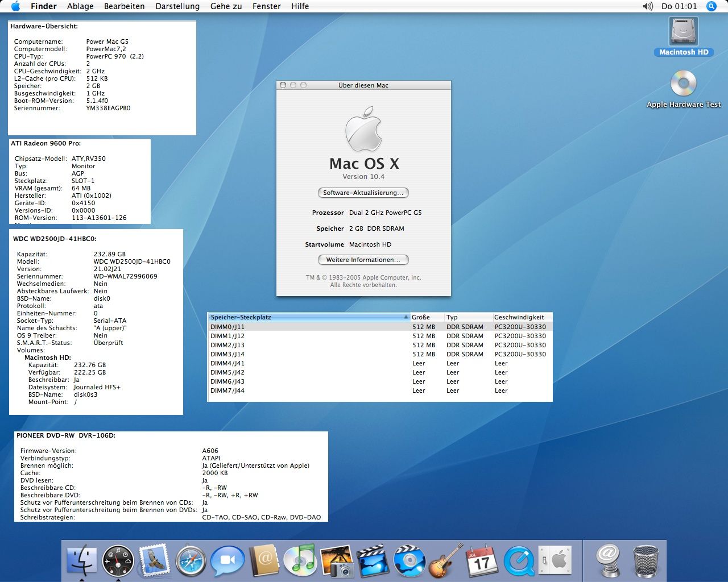Viewport: 728px width, 582px height.
Task: Open iChat from the Dock
Action: click(x=227, y=560)
